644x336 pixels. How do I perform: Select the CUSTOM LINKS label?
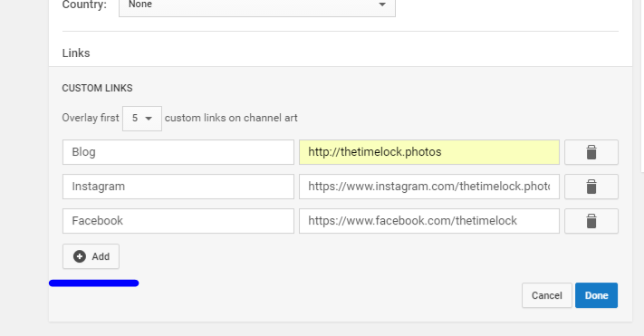[x=97, y=88]
